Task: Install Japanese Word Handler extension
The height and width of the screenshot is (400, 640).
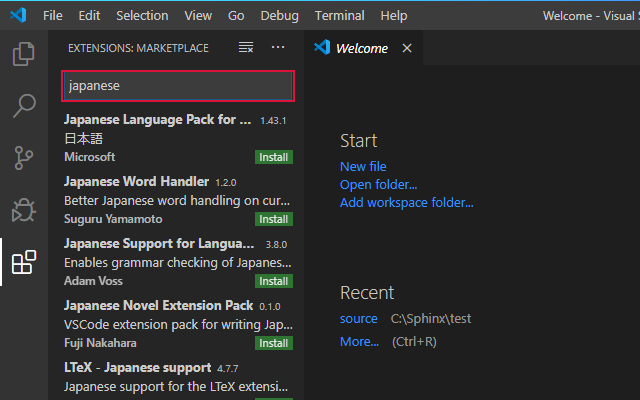Action: point(274,219)
